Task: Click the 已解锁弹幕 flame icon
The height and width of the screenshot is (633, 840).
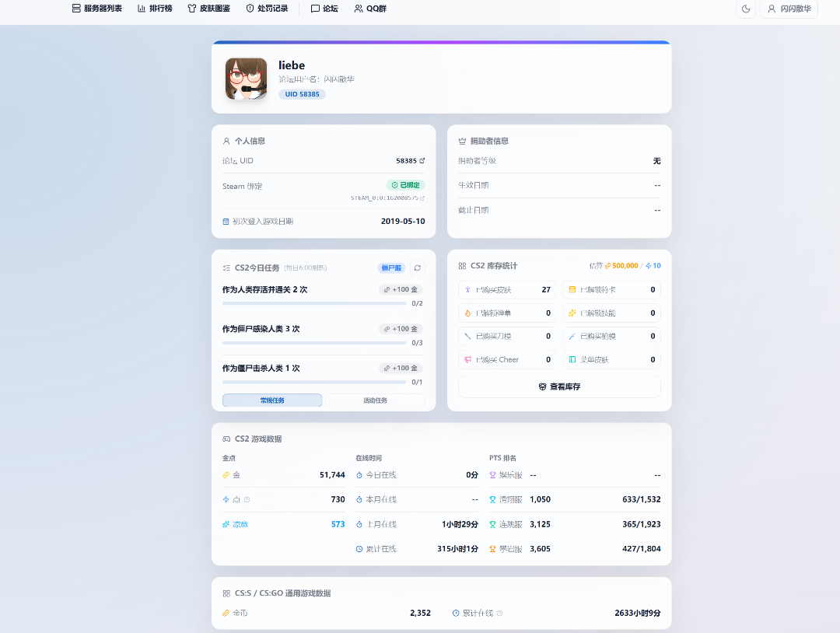Action: pos(467,313)
